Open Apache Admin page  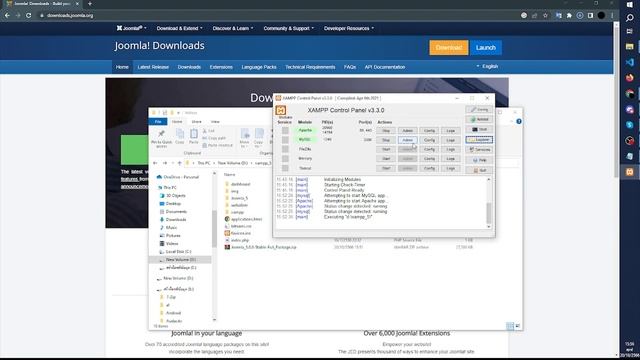point(407,131)
